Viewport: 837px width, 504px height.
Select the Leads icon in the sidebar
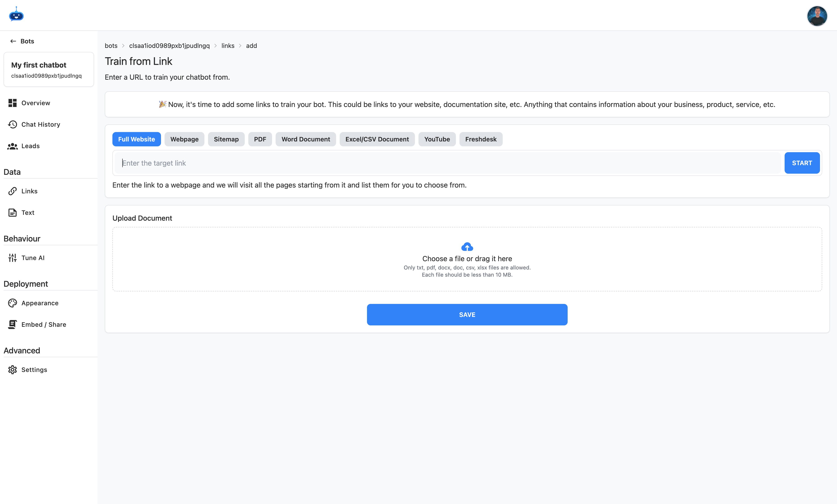13,146
